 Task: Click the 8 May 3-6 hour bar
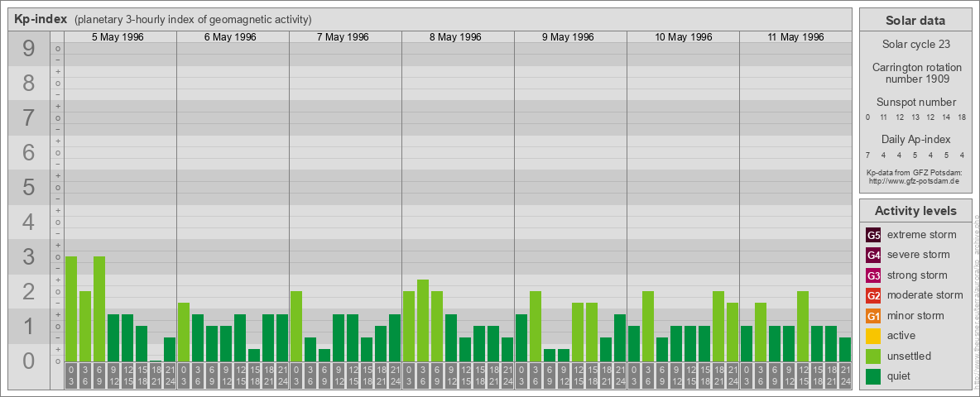[x=423, y=320]
